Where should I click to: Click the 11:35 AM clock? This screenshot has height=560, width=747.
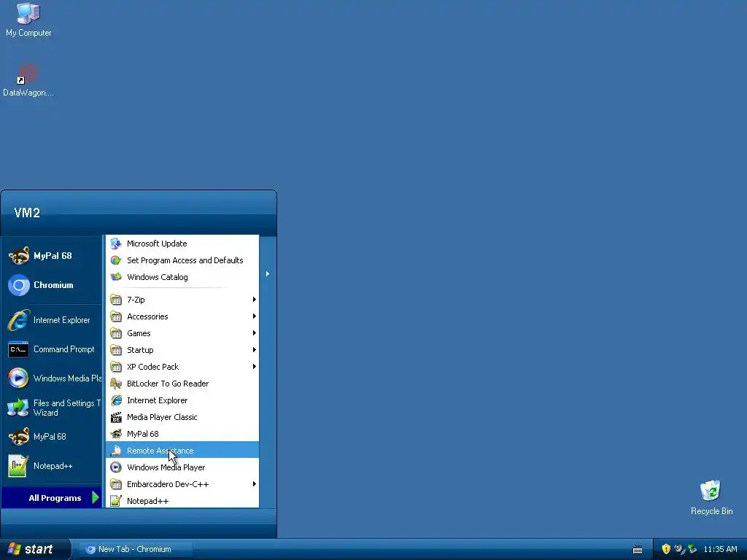(720, 549)
